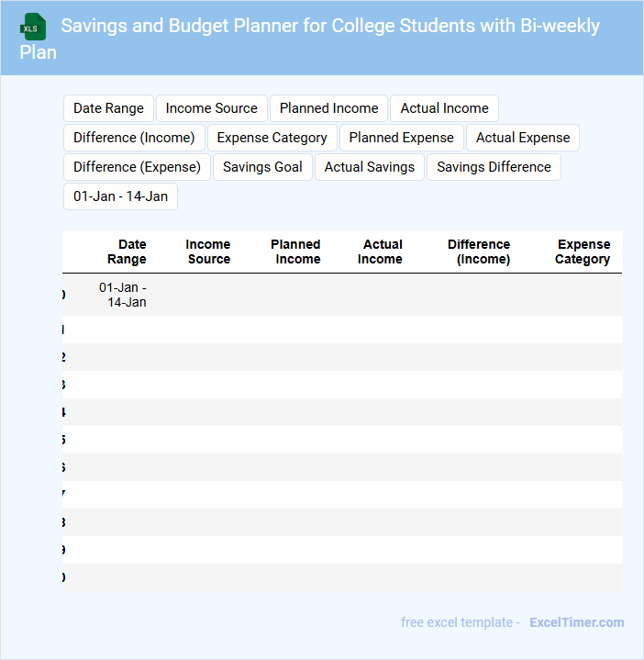644x660 pixels.
Task: Click the Expense Category column header
Action: (x=583, y=252)
